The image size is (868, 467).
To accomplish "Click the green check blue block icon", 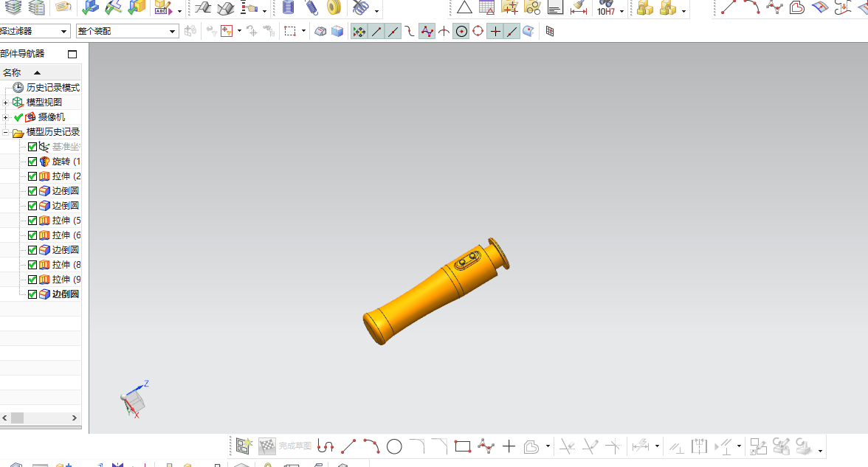I will [90, 7].
